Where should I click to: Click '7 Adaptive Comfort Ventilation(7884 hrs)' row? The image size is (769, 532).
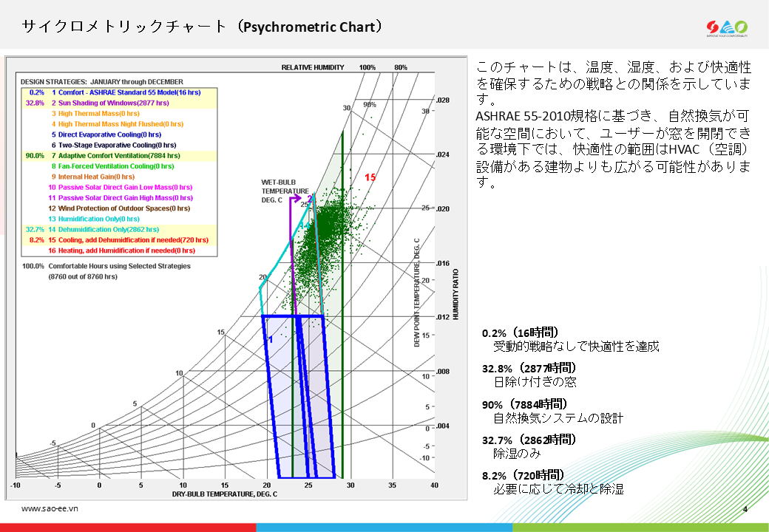[x=119, y=156]
